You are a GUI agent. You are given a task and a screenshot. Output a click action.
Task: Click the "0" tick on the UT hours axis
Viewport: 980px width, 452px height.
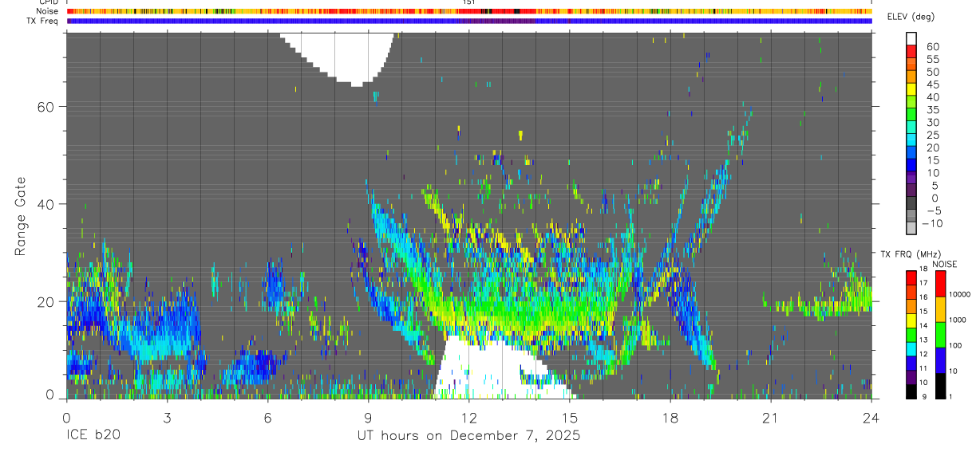coord(66,417)
